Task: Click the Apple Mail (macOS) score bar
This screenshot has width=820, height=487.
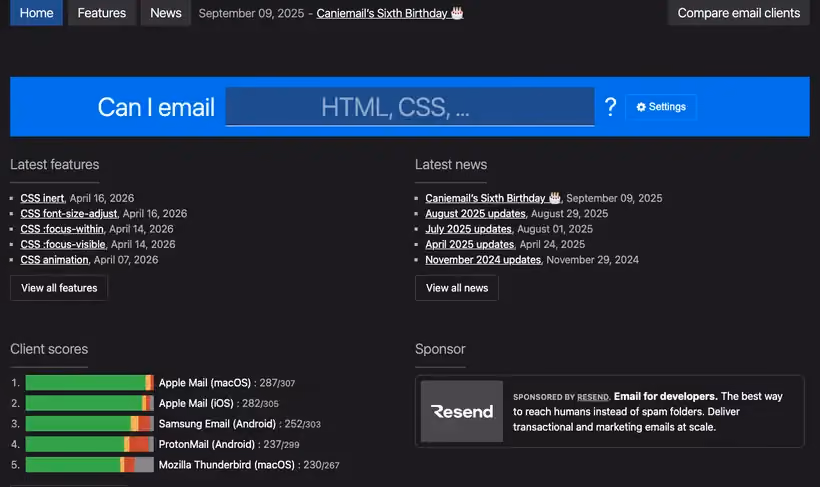Action: (89, 383)
